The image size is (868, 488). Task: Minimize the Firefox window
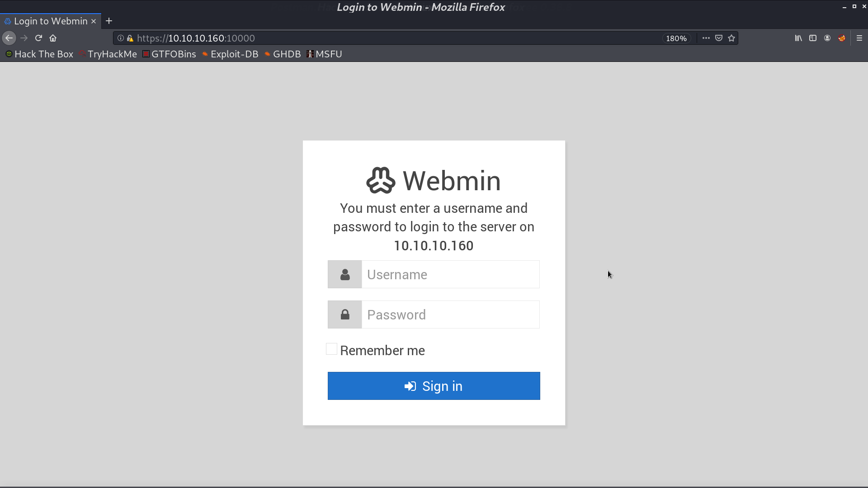(x=844, y=7)
